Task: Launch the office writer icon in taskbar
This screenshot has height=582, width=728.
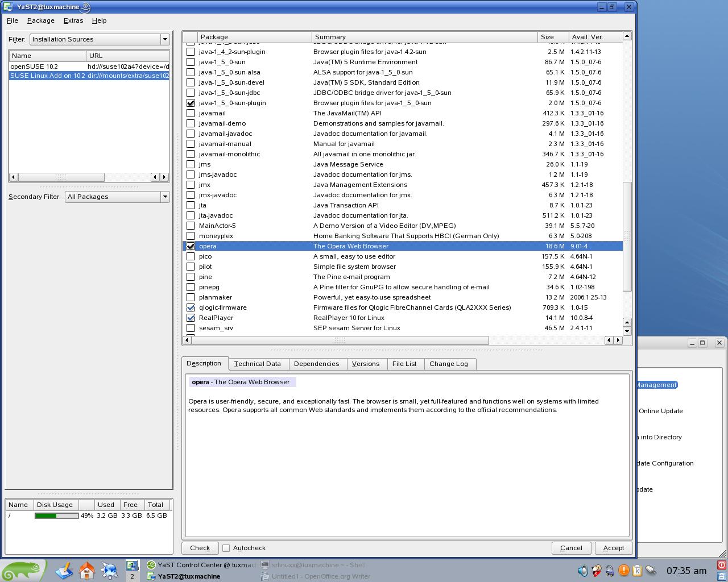Action: coord(64,570)
